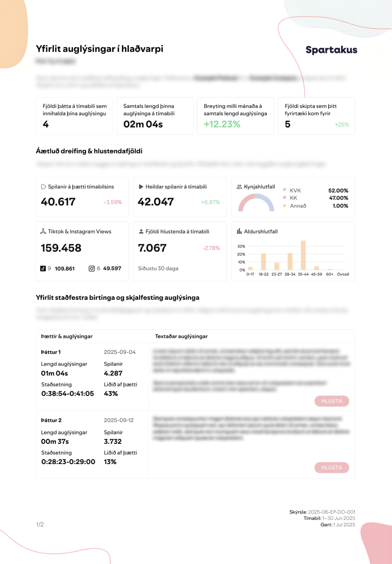Viewport: 392px width, 564px height.
Task: Select the KVK legend color dot
Action: point(285,190)
